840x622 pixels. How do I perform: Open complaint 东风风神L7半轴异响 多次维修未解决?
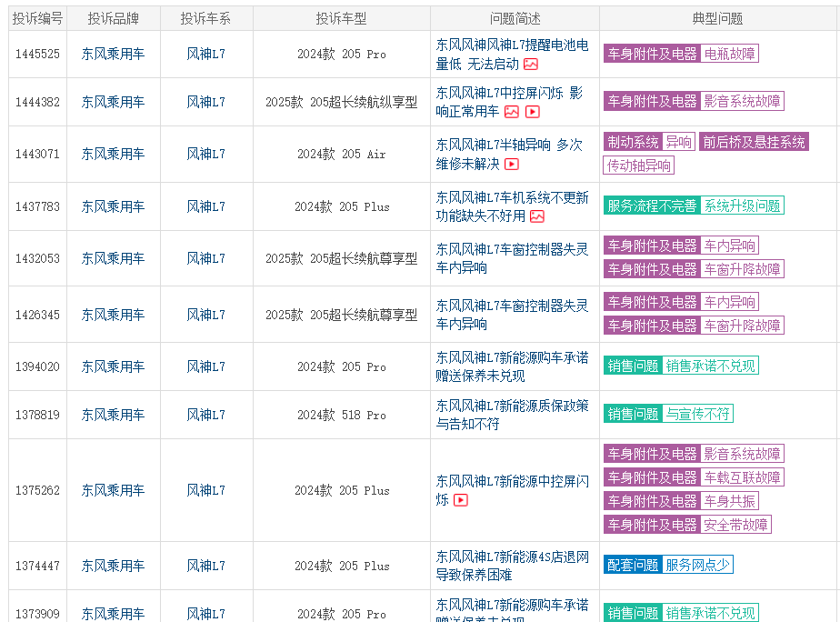pos(509,155)
